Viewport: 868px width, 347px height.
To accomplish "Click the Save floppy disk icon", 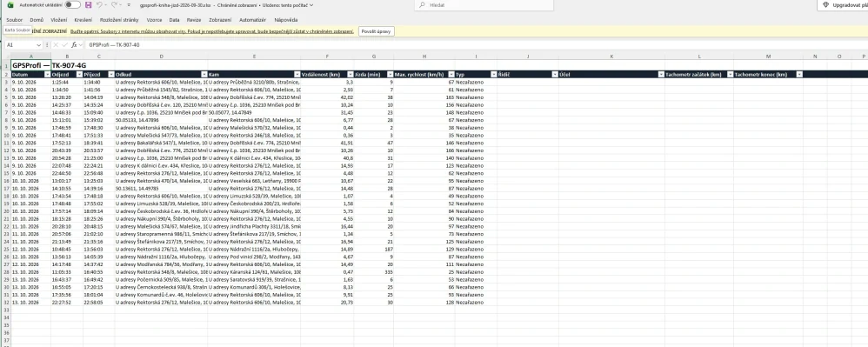I will click(x=89, y=4).
